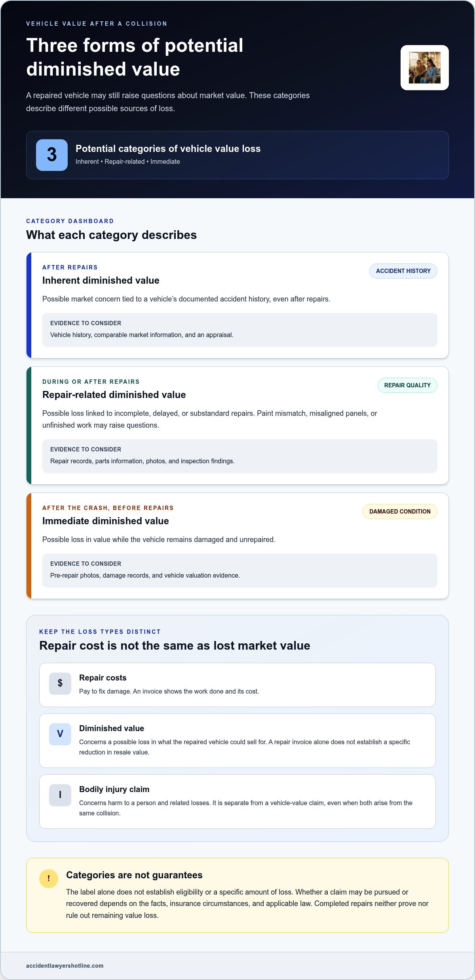Select the DAMAGED CONDITION tag
The height and width of the screenshot is (980, 475).
point(400,512)
